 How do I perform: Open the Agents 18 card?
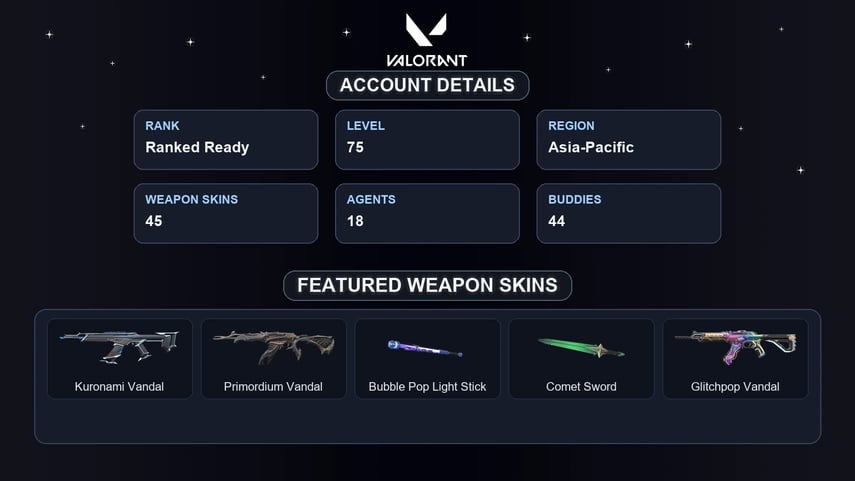pos(428,213)
